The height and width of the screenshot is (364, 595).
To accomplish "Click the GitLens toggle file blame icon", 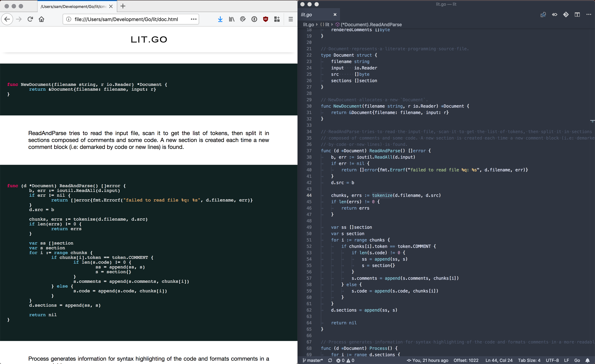I will coord(554,15).
